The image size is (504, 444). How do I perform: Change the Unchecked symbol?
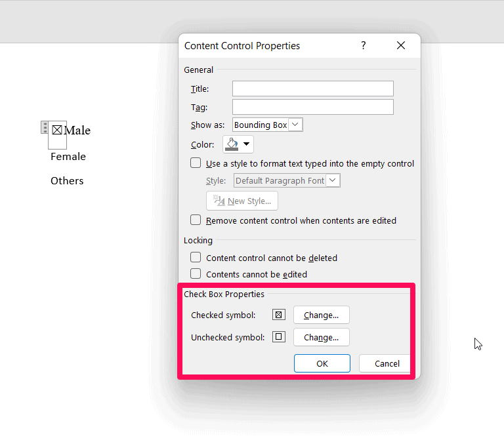pyautogui.click(x=321, y=337)
